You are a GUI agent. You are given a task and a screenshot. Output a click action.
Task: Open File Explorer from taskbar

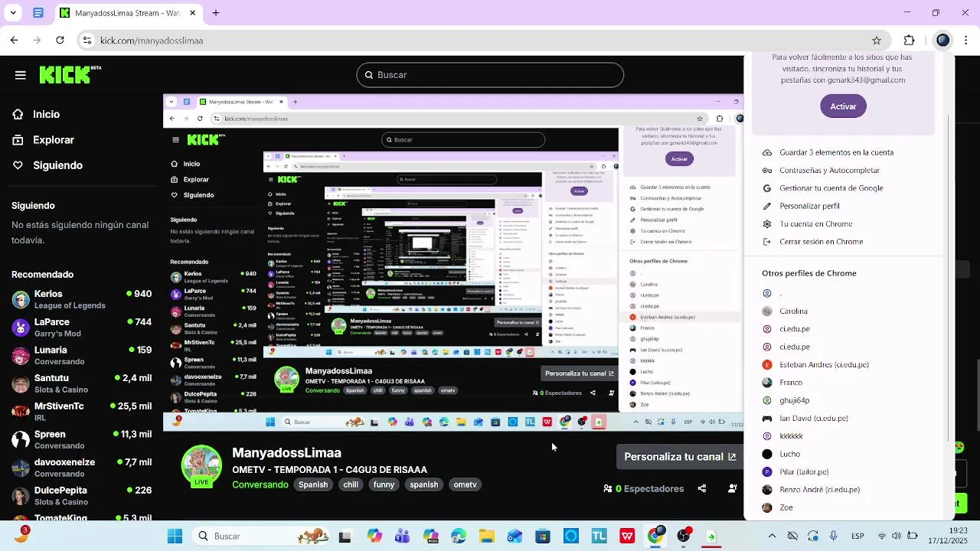[x=486, y=536]
